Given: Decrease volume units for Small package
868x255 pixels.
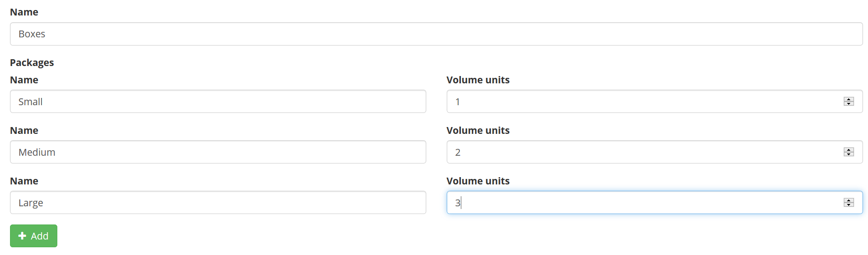Looking at the screenshot, I should (x=848, y=104).
